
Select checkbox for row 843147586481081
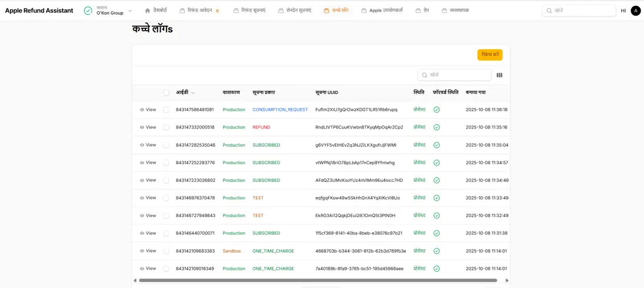pos(166,110)
